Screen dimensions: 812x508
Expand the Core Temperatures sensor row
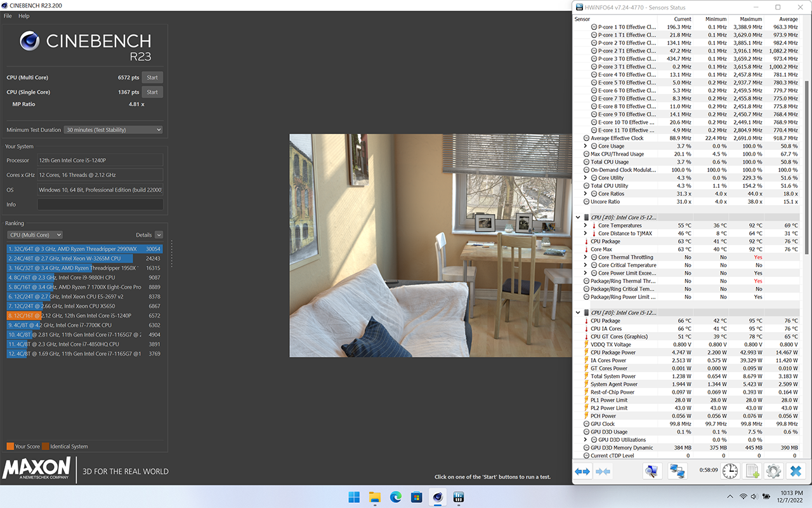pyautogui.click(x=586, y=225)
